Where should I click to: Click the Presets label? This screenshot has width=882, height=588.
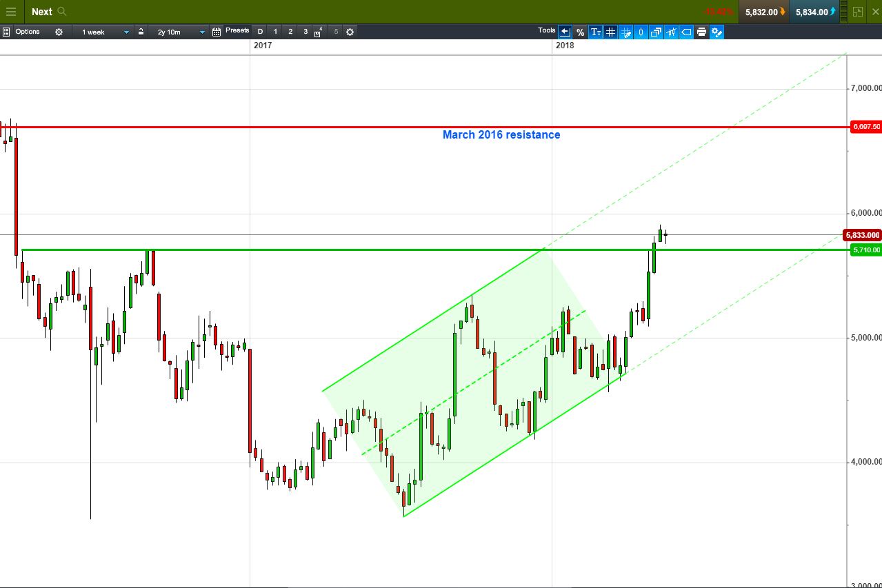click(x=237, y=30)
